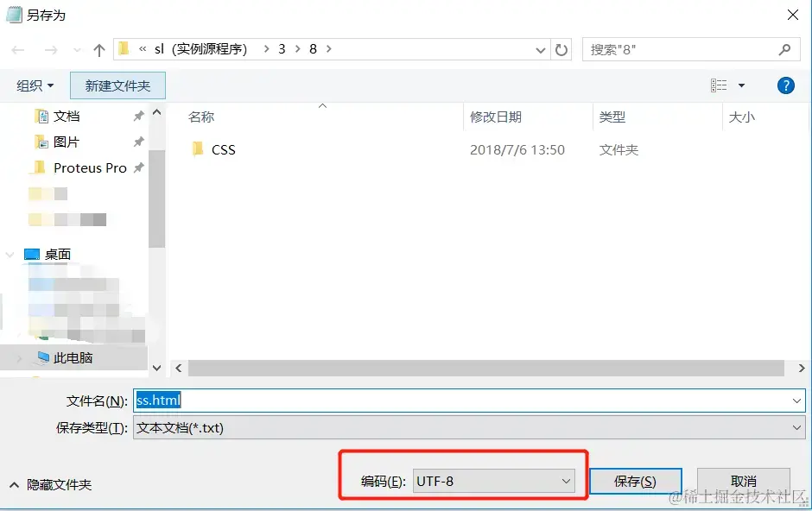Image resolution: width=812 pixels, height=511 pixels.
Task: Select 桌面 in the navigation tree
Action: click(58, 254)
